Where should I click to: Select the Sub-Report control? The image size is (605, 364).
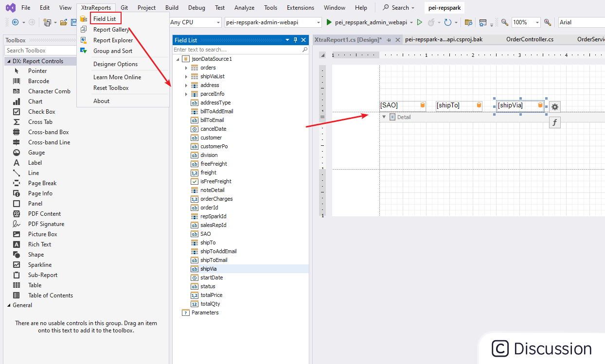click(x=42, y=275)
